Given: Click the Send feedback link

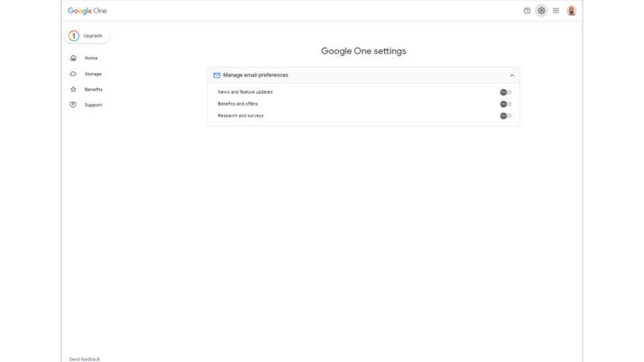Looking at the screenshot, I should point(85,359).
